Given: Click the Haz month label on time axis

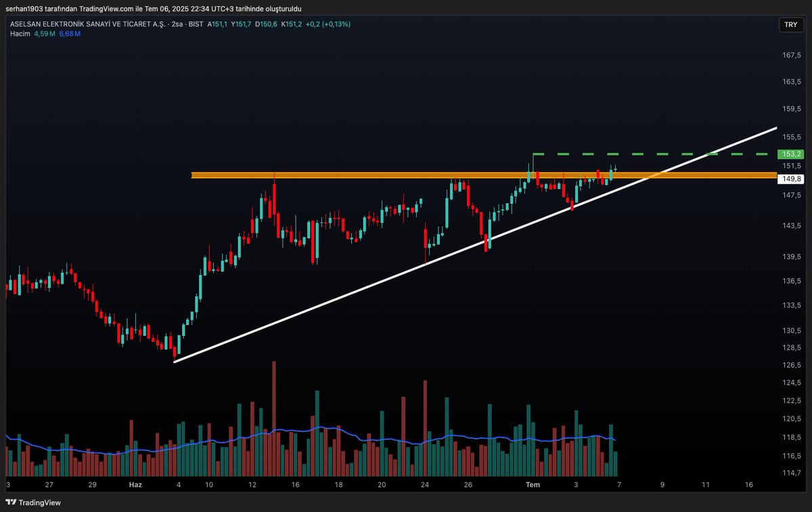Looking at the screenshot, I should (135, 485).
